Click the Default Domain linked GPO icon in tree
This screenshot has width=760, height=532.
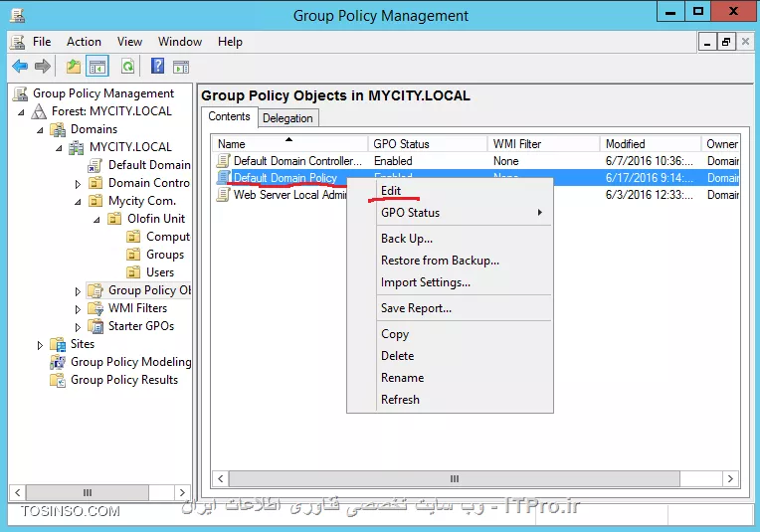[x=95, y=165]
